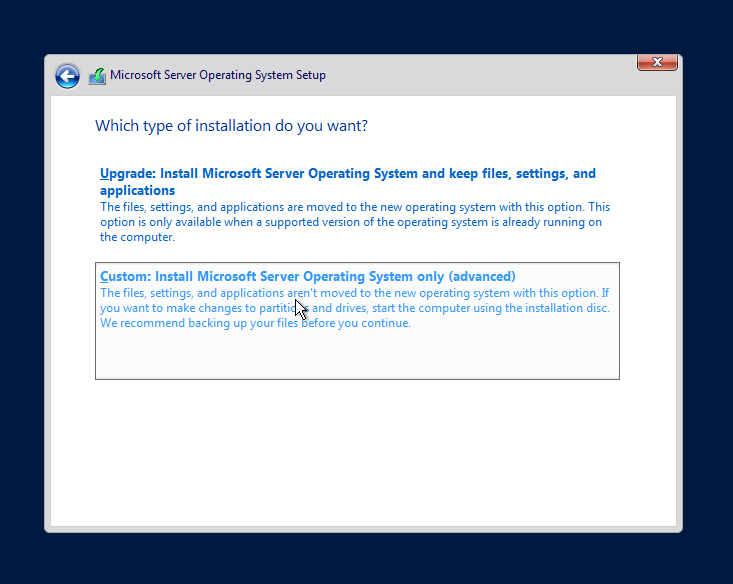Click the 'Microsoft Server Operating System Setup' title text

click(217, 76)
